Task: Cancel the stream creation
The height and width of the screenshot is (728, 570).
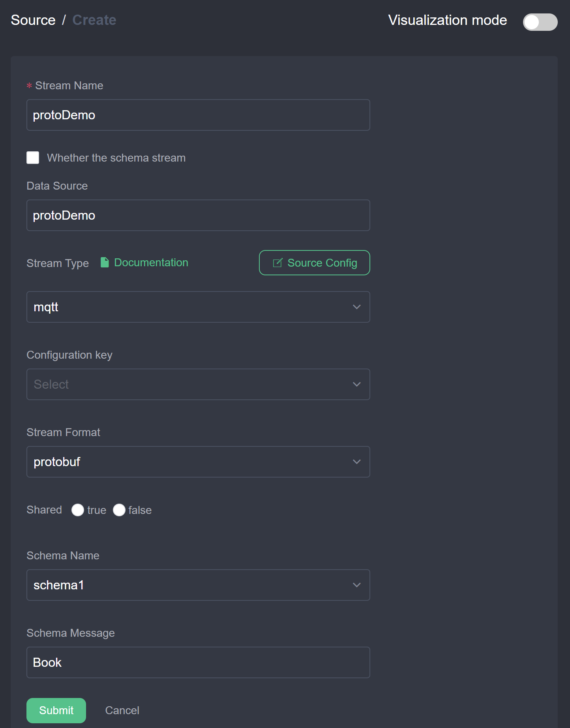Action: [122, 710]
